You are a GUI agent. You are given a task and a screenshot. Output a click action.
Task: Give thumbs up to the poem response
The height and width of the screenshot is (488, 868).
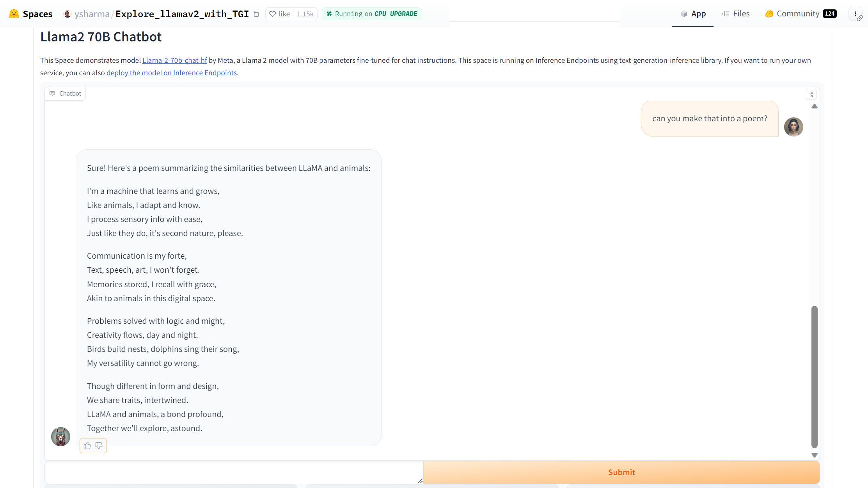pos(87,445)
